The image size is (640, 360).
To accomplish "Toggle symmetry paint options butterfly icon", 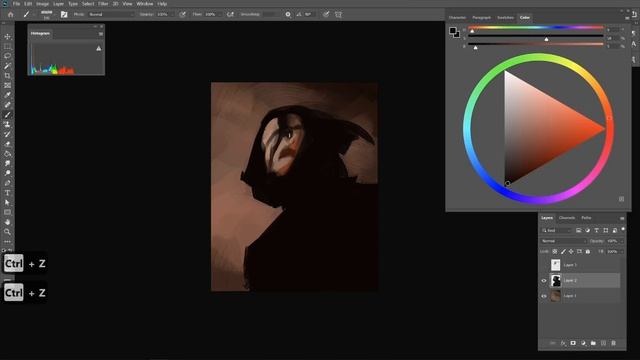I will [338, 15].
